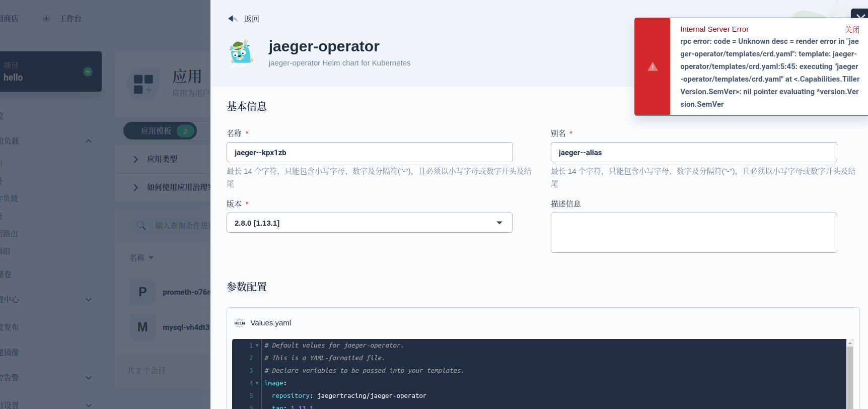Click the application grid icon beside 应用
The width and height of the screenshot is (868, 409).
143,84
